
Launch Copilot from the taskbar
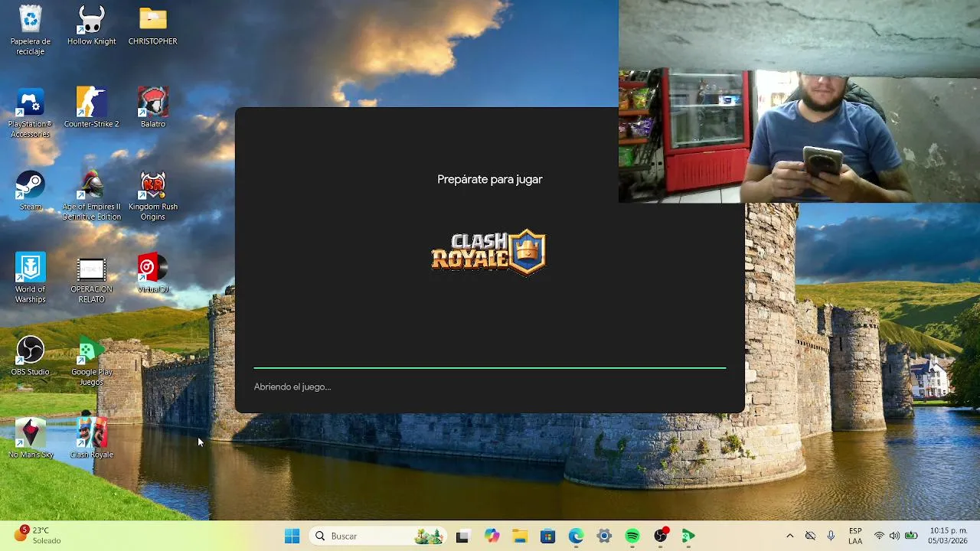coord(492,536)
